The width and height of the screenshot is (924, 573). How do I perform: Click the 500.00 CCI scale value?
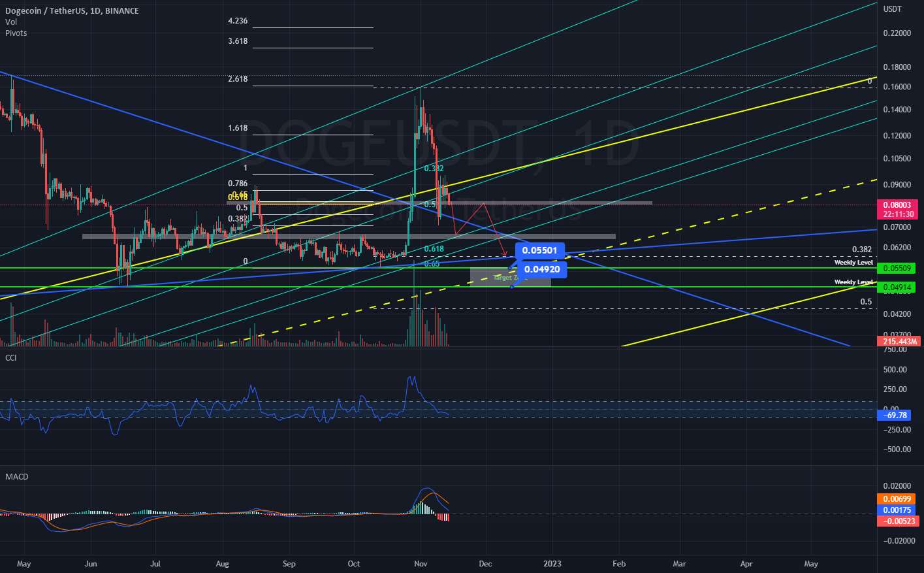coord(895,370)
